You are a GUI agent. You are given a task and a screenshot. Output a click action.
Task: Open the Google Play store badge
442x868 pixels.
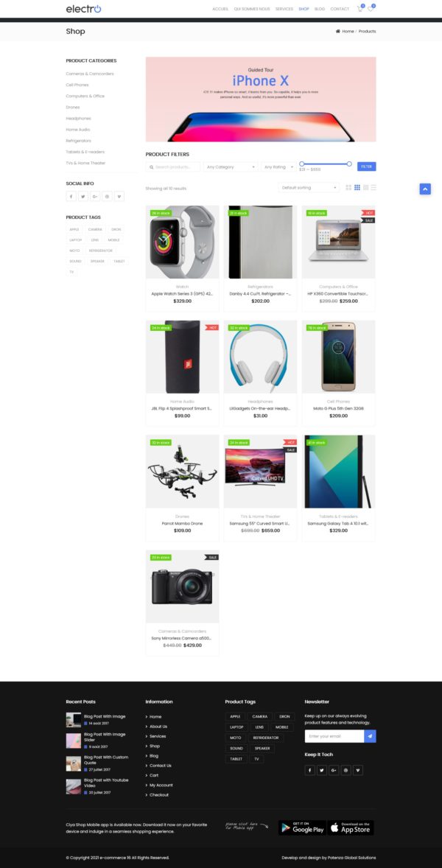point(301,827)
